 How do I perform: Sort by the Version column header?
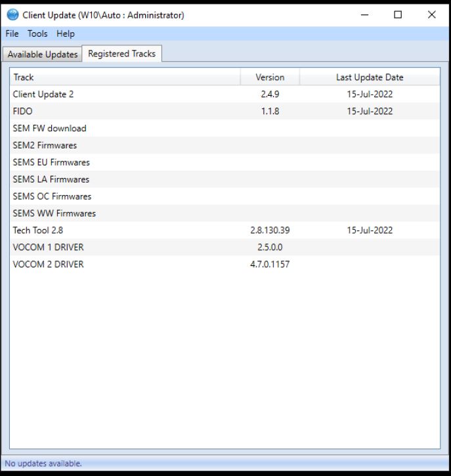click(270, 77)
